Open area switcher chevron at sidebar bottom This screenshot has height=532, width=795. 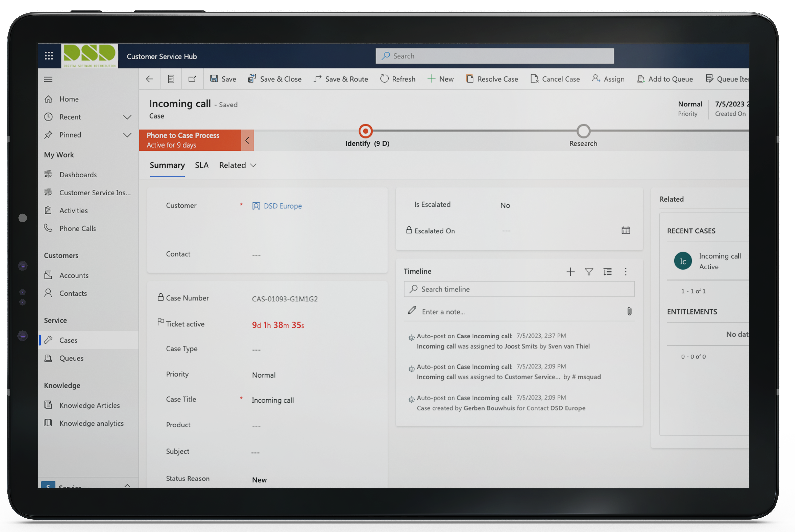[127, 485]
